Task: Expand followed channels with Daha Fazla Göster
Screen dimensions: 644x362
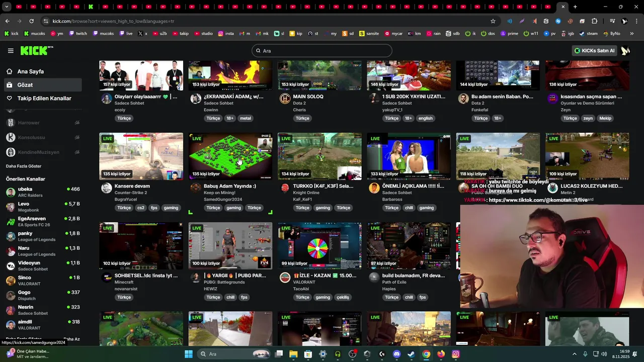Action: [24, 166]
